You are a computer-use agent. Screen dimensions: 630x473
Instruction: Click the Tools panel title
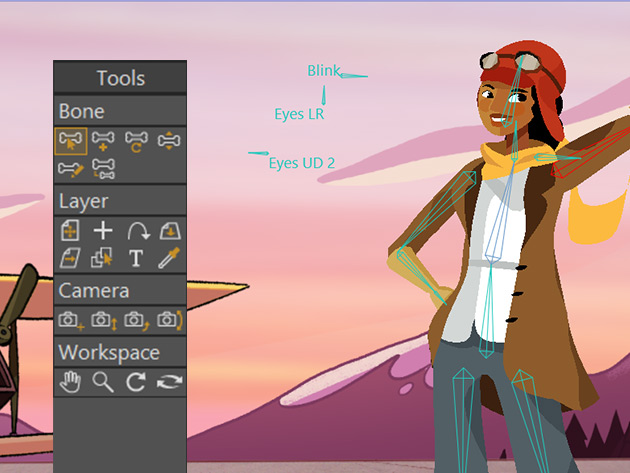[121, 78]
